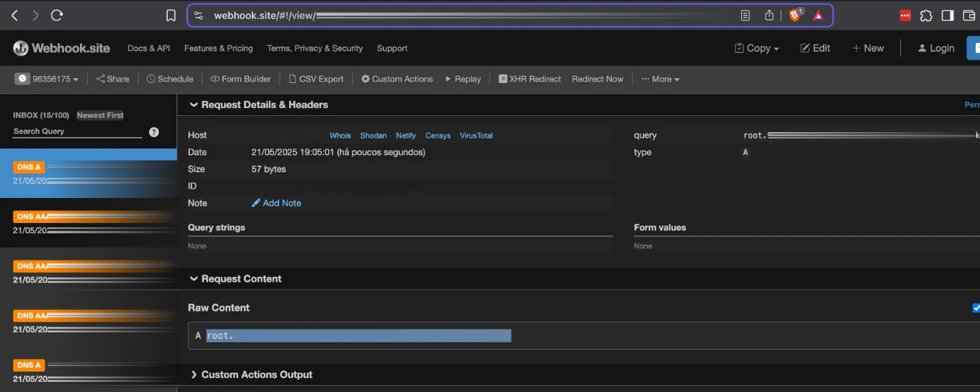Open the browser extensions puzzle icon
This screenshot has height=392, width=980.
927,16
